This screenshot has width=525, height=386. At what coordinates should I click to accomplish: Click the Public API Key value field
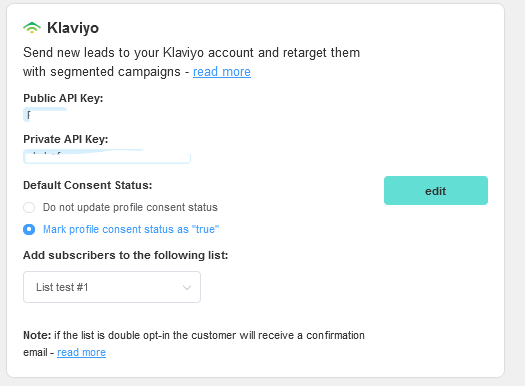(45, 115)
